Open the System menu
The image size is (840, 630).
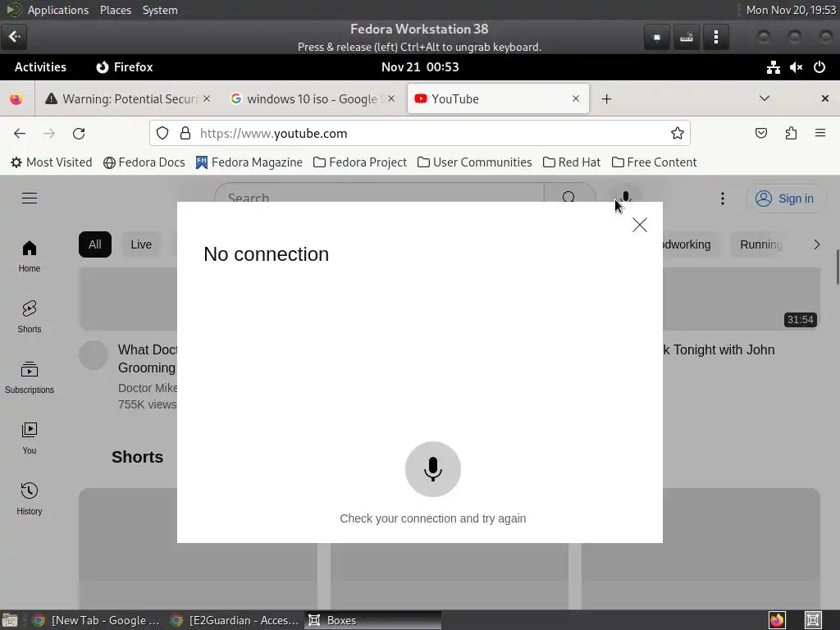(160, 10)
